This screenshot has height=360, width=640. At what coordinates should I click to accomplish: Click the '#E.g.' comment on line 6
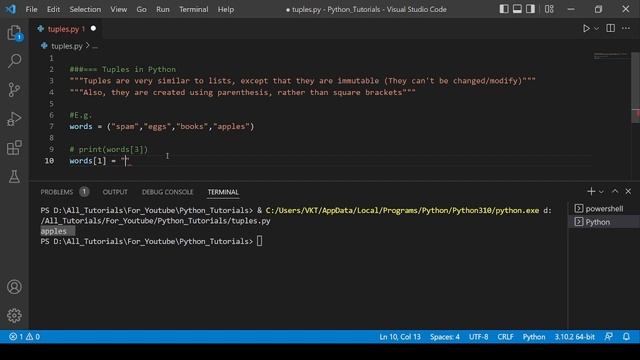click(80, 115)
